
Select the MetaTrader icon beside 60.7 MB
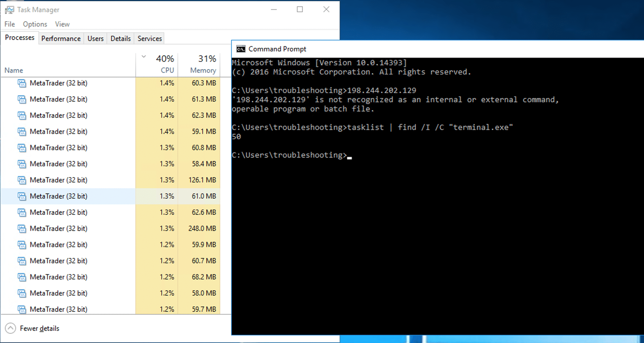22,261
